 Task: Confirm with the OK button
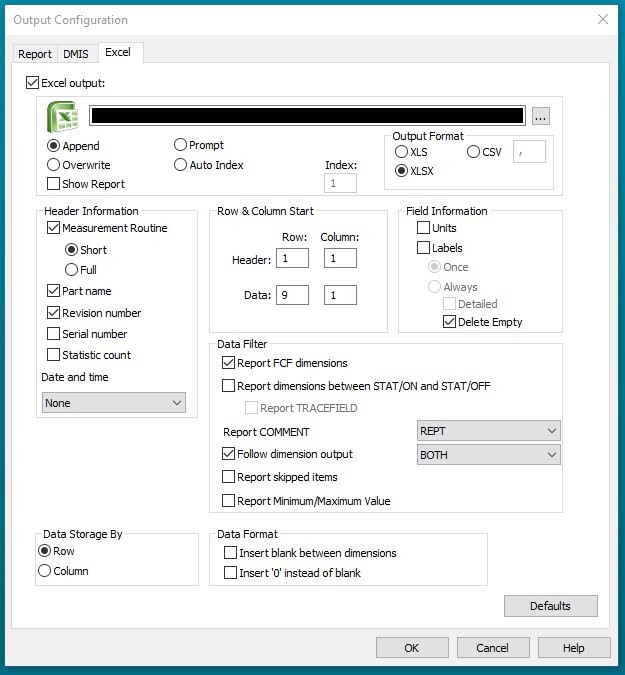pyautogui.click(x=412, y=648)
